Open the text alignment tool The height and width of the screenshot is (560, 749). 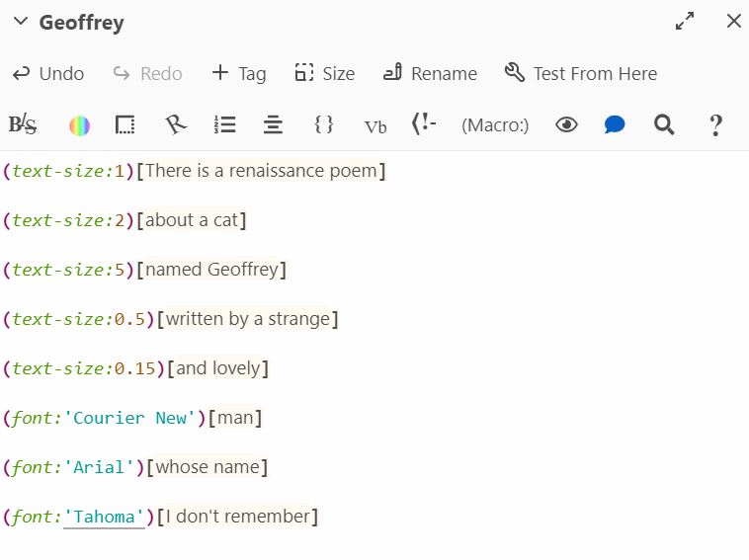[x=273, y=125]
